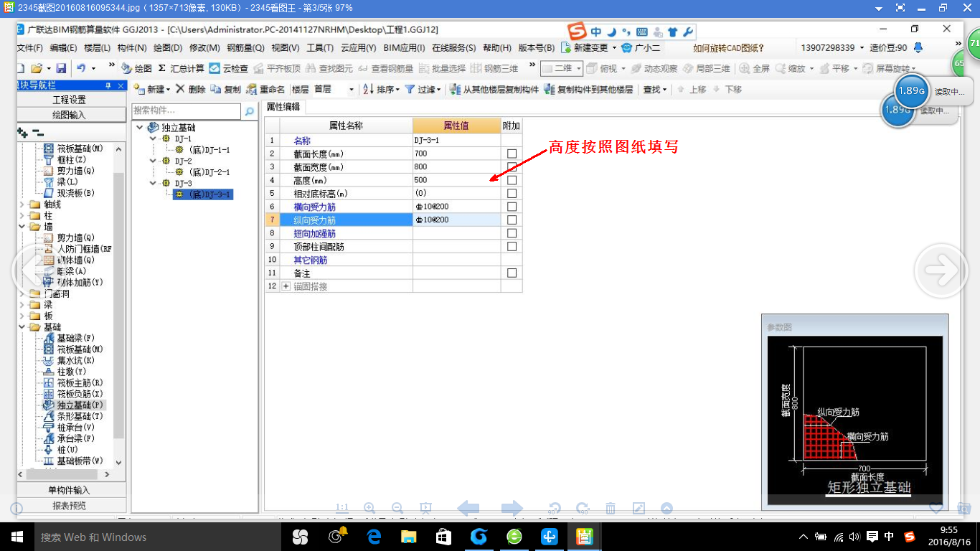Tick 附加 checkbox for 高度(mm)

point(512,180)
